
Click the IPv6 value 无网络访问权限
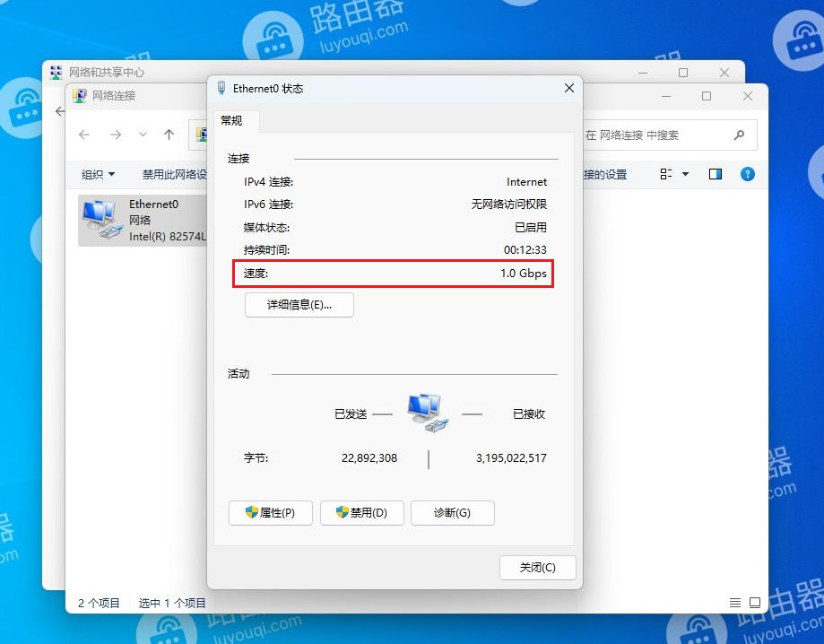point(508,205)
